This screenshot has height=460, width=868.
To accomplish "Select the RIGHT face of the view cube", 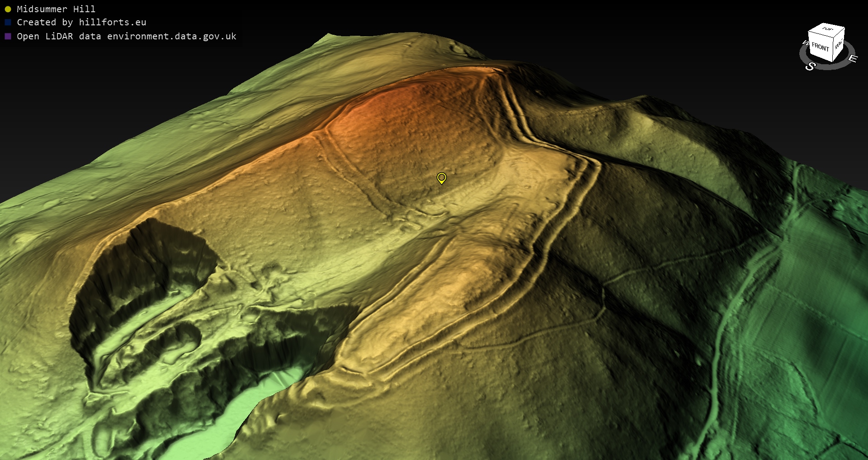I will [839, 45].
